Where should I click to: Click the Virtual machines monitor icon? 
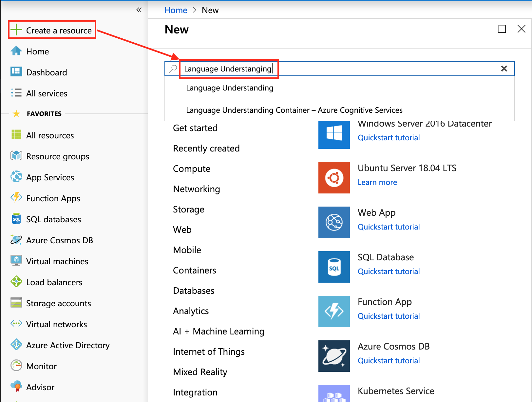tap(16, 261)
